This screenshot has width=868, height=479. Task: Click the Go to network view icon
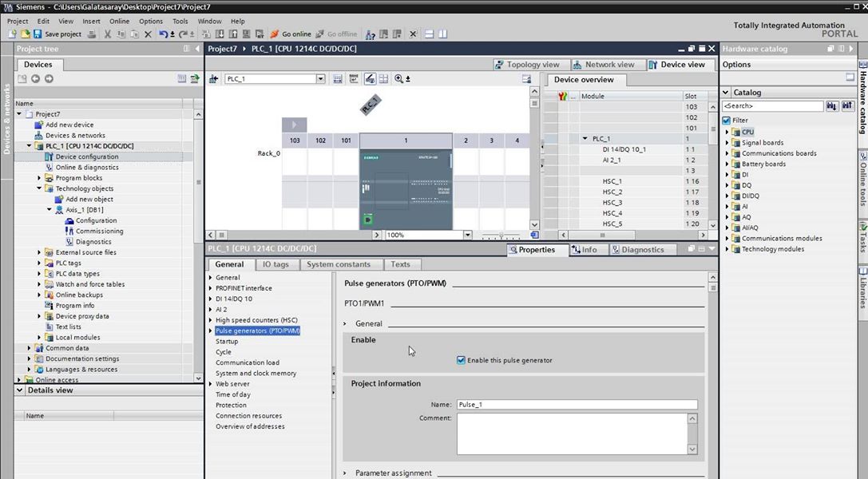coord(214,79)
